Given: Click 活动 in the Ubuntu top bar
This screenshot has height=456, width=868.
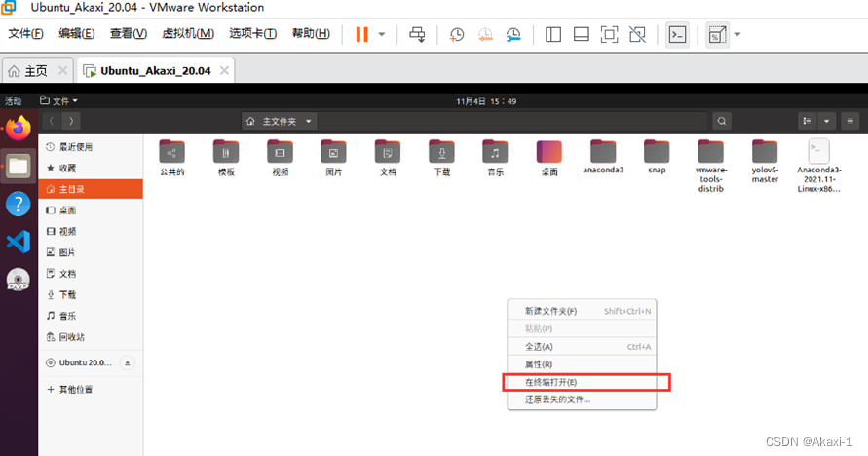Looking at the screenshot, I should click(14, 101).
